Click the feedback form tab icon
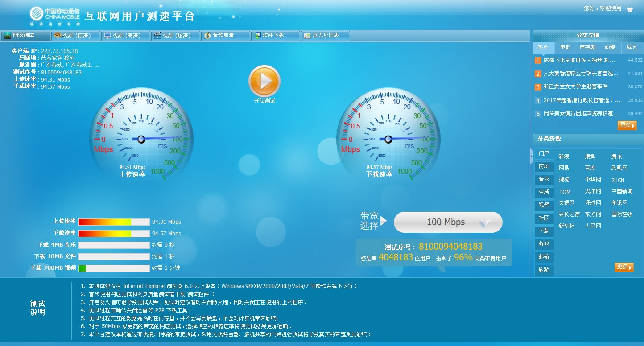Image resolution: width=644 pixels, height=346 pixels. point(307,36)
